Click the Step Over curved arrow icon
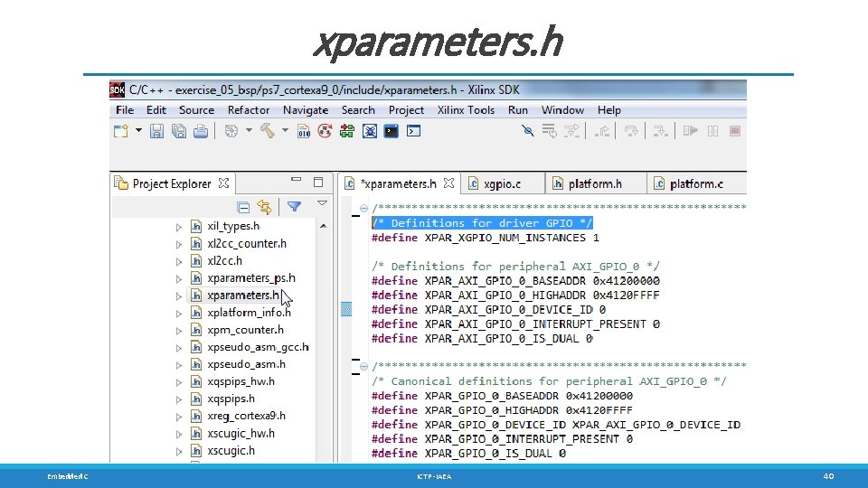 click(x=631, y=131)
